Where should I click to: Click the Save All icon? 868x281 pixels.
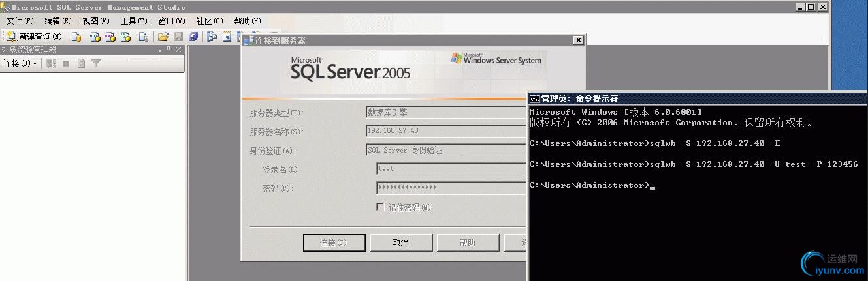(x=193, y=37)
